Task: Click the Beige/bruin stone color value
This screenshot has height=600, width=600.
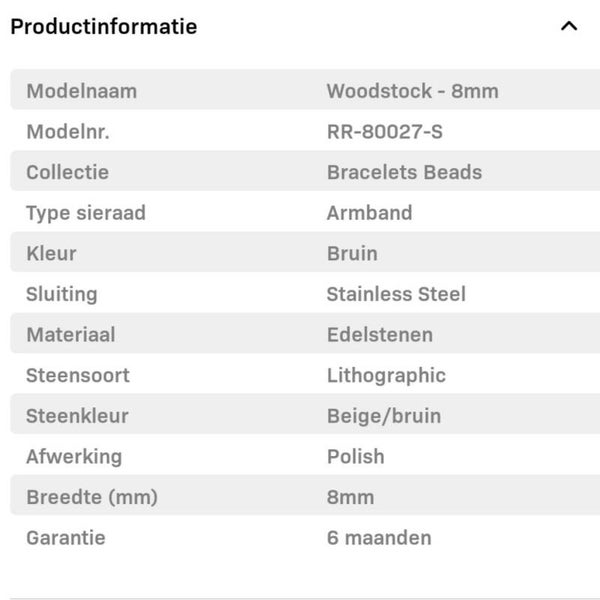Action: tap(383, 416)
